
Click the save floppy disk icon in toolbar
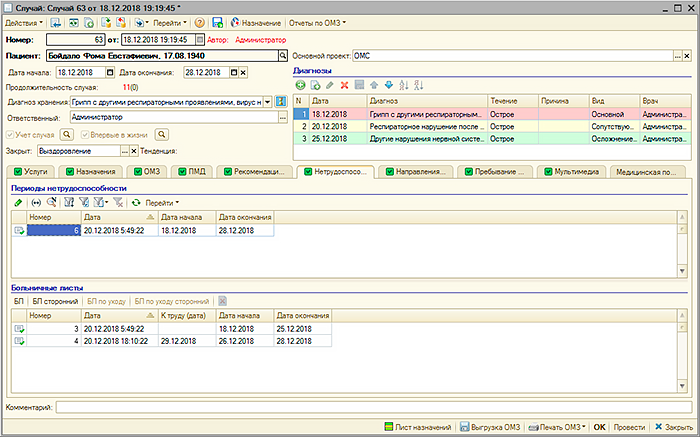(217, 22)
